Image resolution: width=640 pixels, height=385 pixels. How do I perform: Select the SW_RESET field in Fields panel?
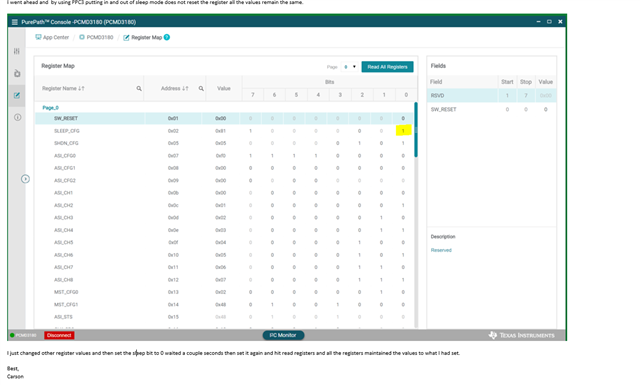tap(491, 109)
